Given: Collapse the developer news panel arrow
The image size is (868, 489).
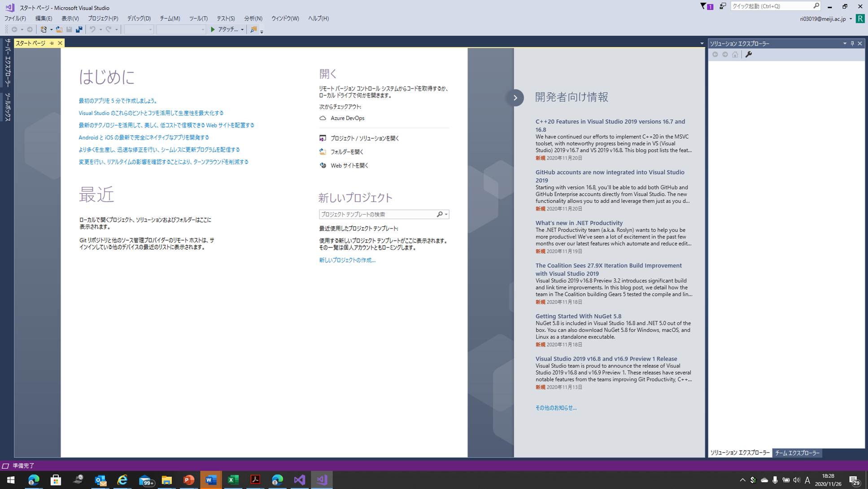Looking at the screenshot, I should [515, 97].
